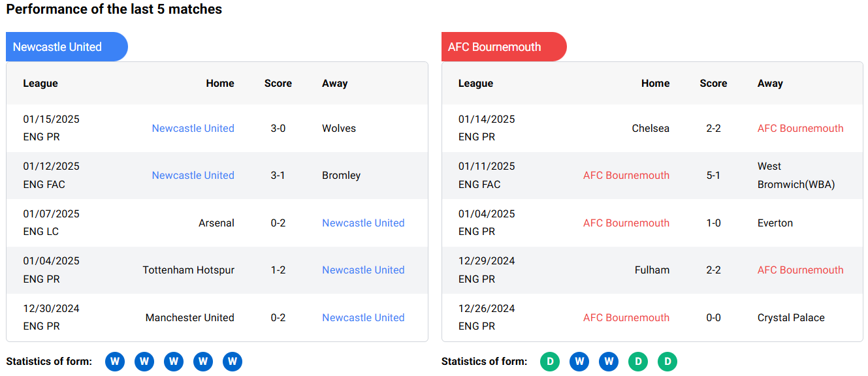
Task: Click the first D form badge for Bournemouth
Action: tap(550, 362)
